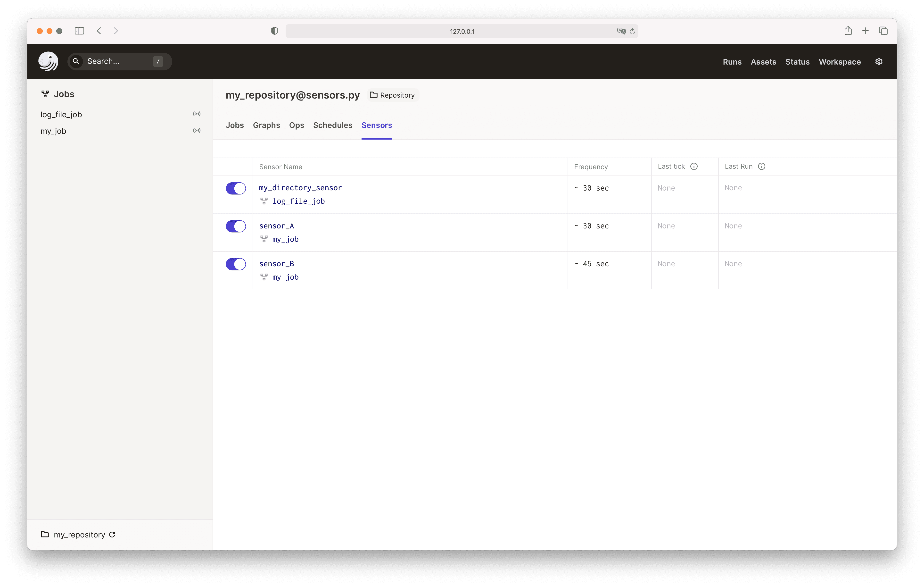The width and height of the screenshot is (924, 586).
Task: Reload page using address bar icon
Action: click(632, 32)
